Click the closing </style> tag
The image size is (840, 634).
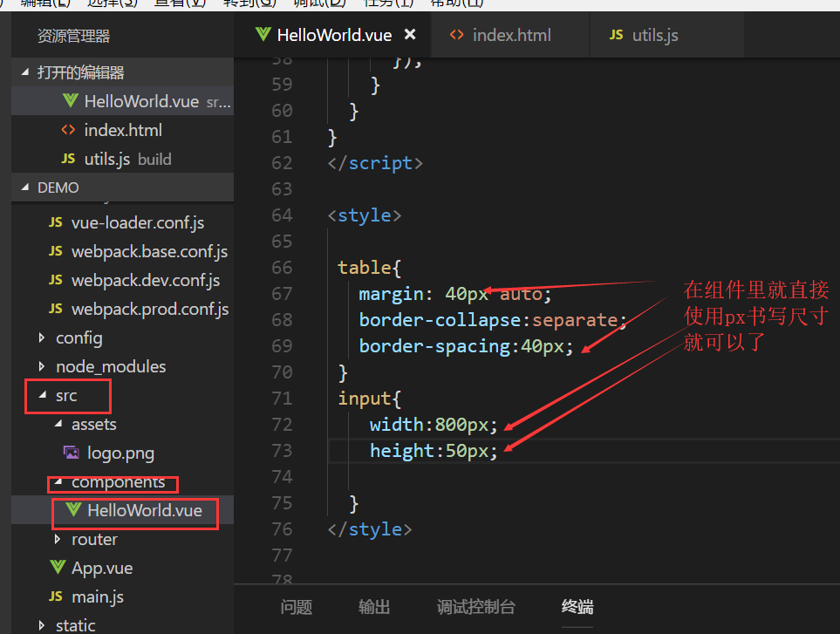tap(370, 529)
